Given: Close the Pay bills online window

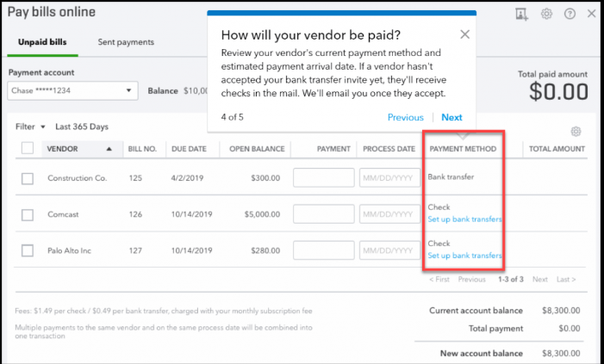Looking at the screenshot, I should (592, 15).
